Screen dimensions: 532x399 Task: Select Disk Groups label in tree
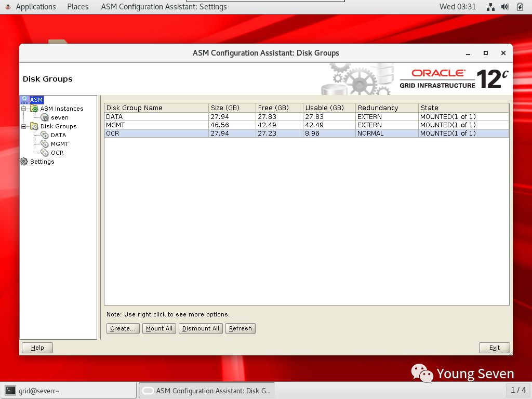click(58, 126)
